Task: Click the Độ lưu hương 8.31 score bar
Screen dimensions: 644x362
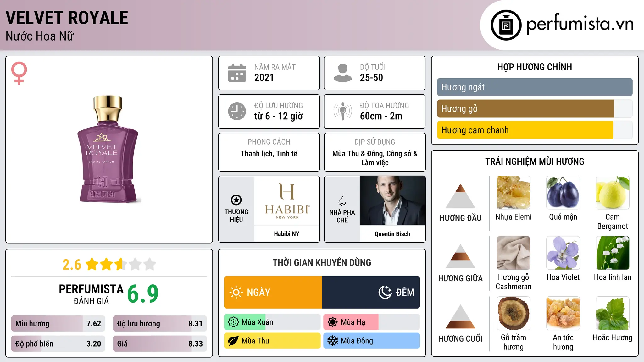Action: coord(160,324)
